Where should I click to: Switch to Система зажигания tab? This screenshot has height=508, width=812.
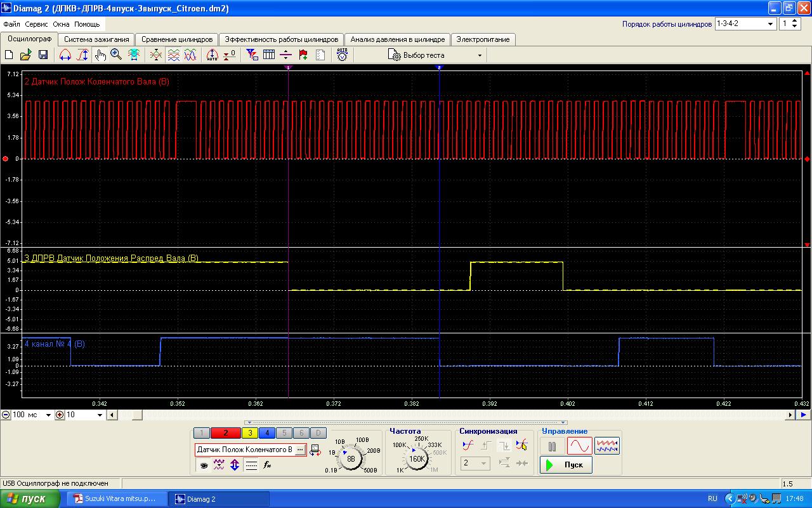tap(96, 39)
